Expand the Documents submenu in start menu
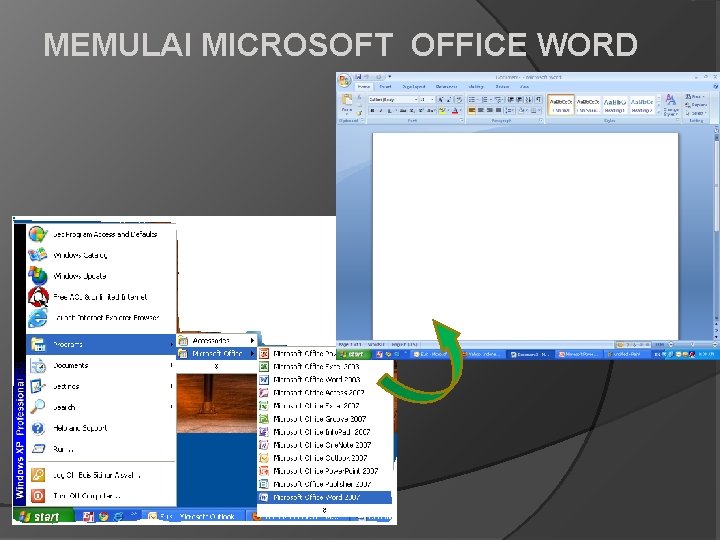 coord(101,366)
